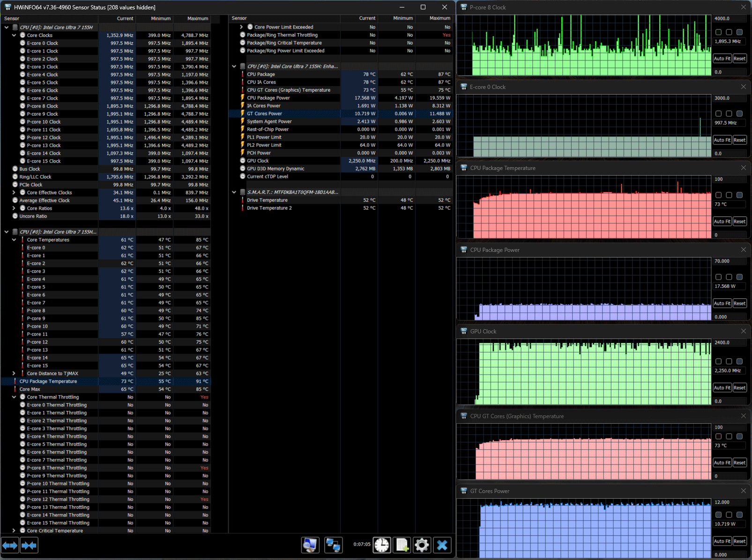Click the icon beside Package/Ring Thermal Throttling
The width and height of the screenshot is (752, 560).
(243, 35)
